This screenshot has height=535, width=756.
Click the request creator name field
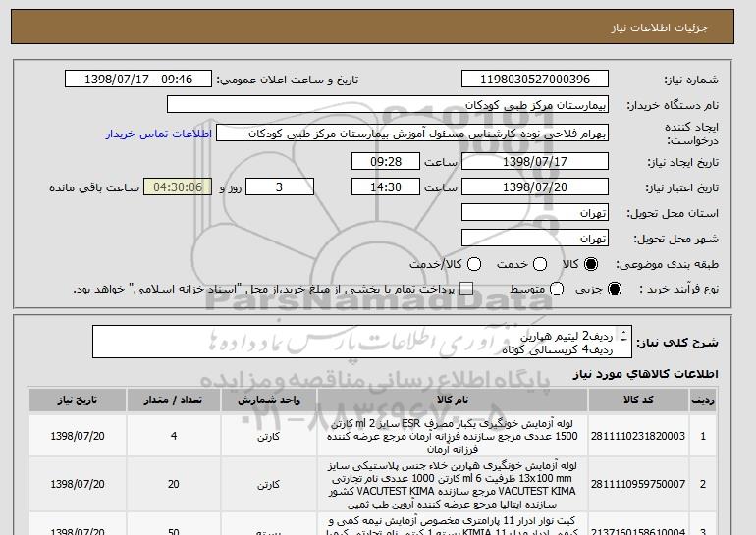412,134
